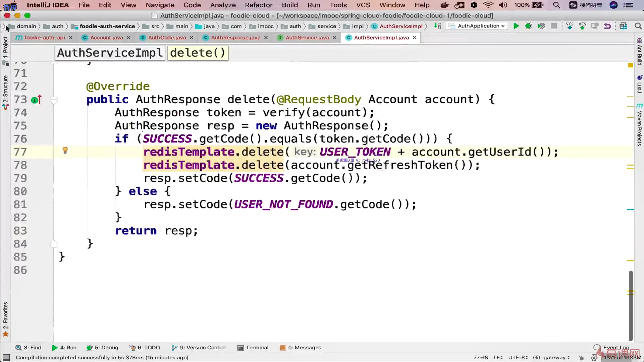Click the intention light bulb on line 77
This screenshot has width=644, height=362.
click(x=65, y=150)
